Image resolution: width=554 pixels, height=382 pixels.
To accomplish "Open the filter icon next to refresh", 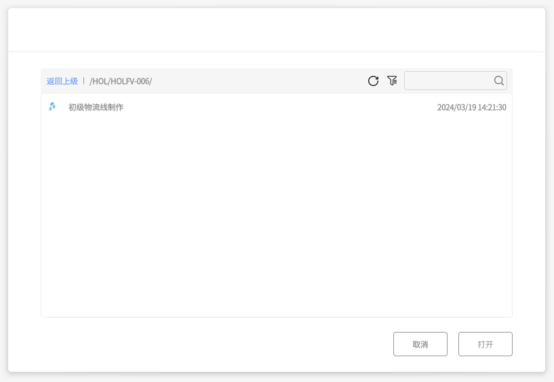I will point(392,81).
